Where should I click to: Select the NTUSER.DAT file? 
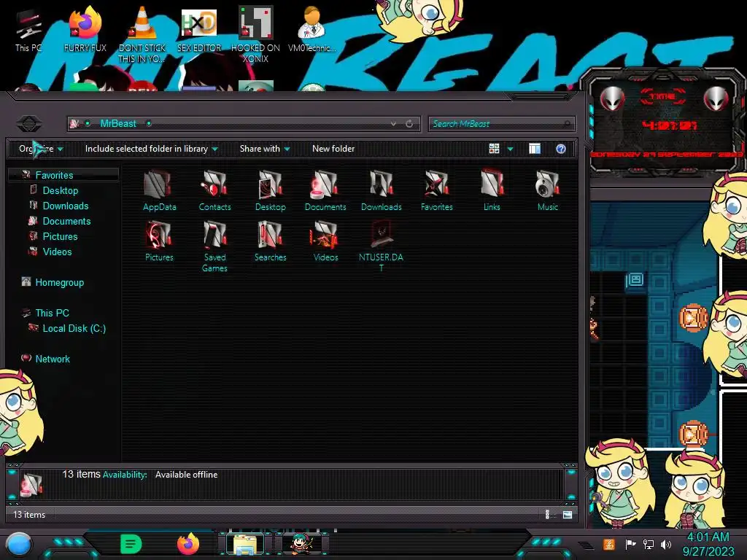381,246
